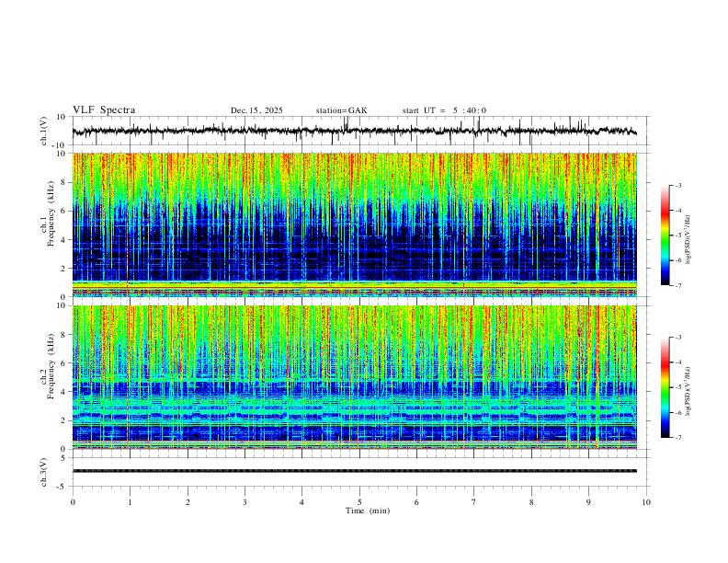728x563 pixels.
Task: Click the -4 tick on ch.2 color bar
Action: [677, 362]
